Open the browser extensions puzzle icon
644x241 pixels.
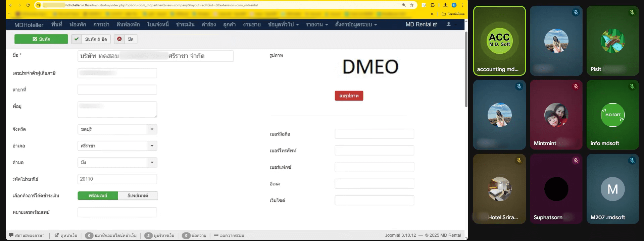433,5
